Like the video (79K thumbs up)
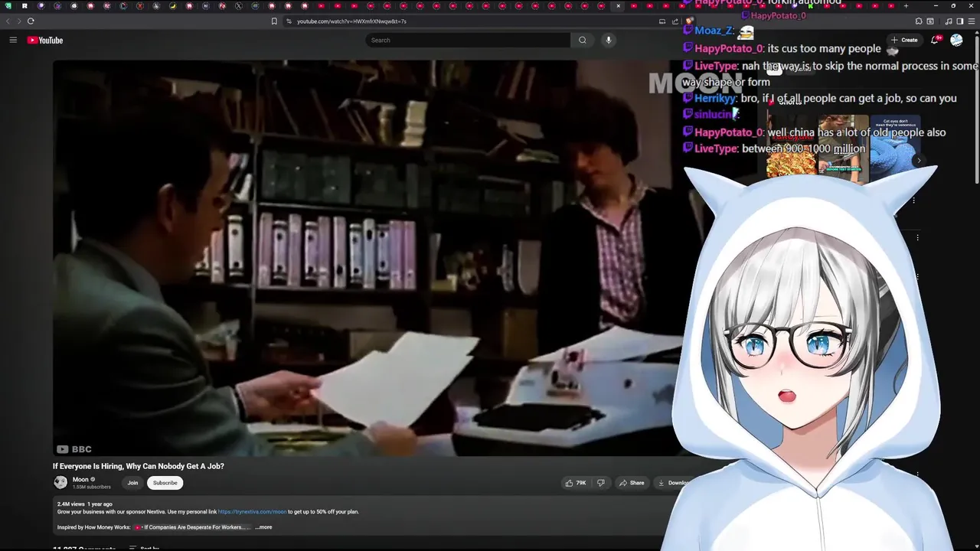 (x=576, y=483)
